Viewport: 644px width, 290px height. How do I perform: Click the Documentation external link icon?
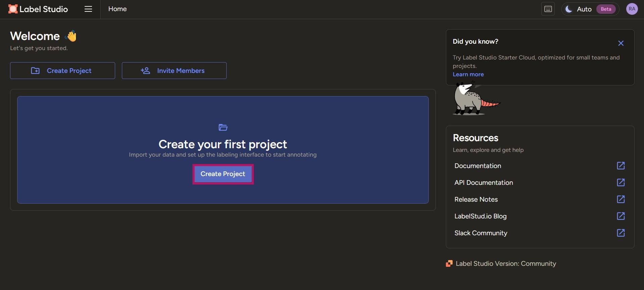pos(621,166)
